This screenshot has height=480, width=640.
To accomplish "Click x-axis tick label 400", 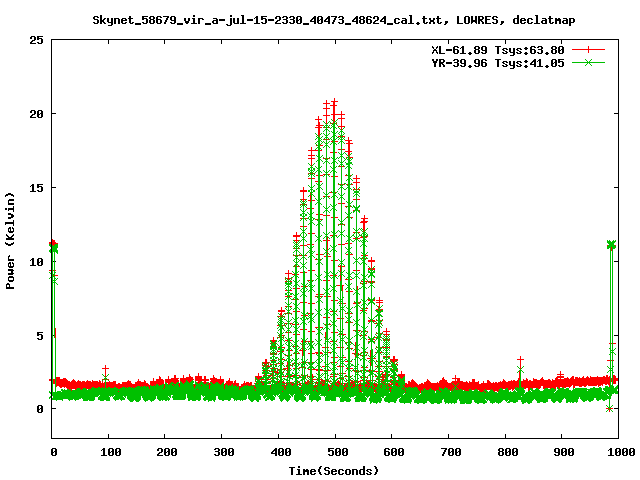I will (281, 452).
